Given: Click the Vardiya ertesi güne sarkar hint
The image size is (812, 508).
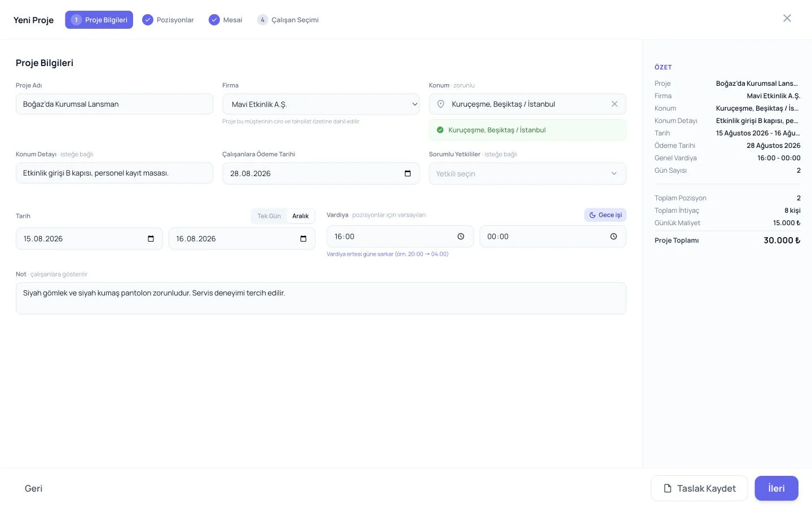Looking at the screenshot, I should click(387, 254).
